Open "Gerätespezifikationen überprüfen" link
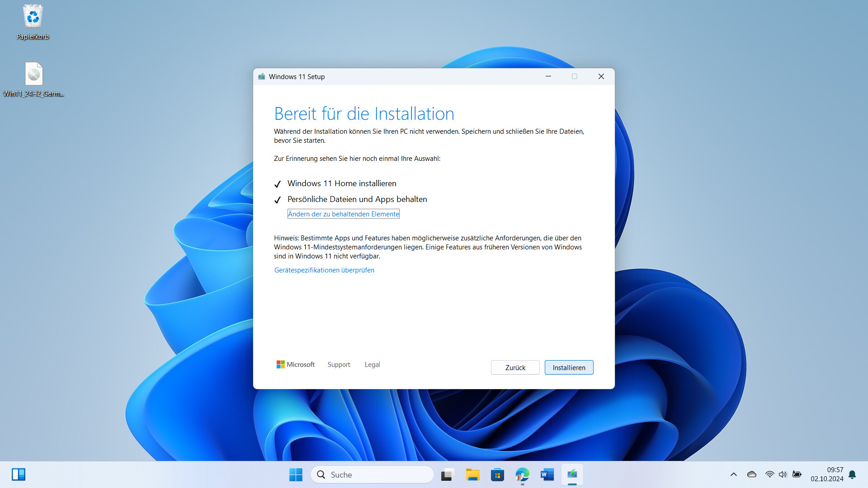 pos(324,270)
